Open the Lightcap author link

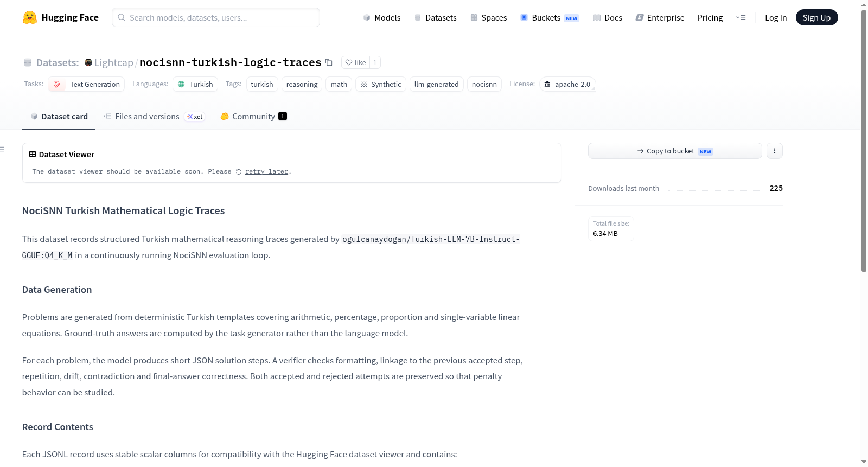tap(114, 62)
